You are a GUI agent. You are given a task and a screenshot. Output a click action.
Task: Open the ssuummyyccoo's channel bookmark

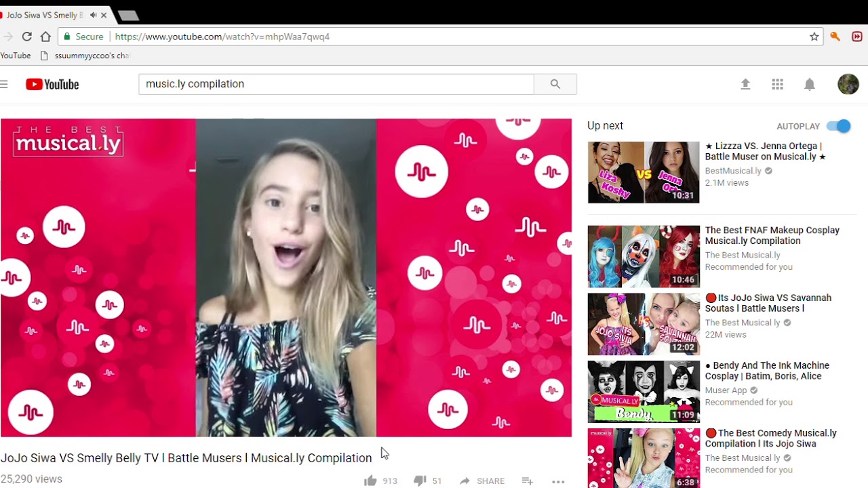(85, 56)
